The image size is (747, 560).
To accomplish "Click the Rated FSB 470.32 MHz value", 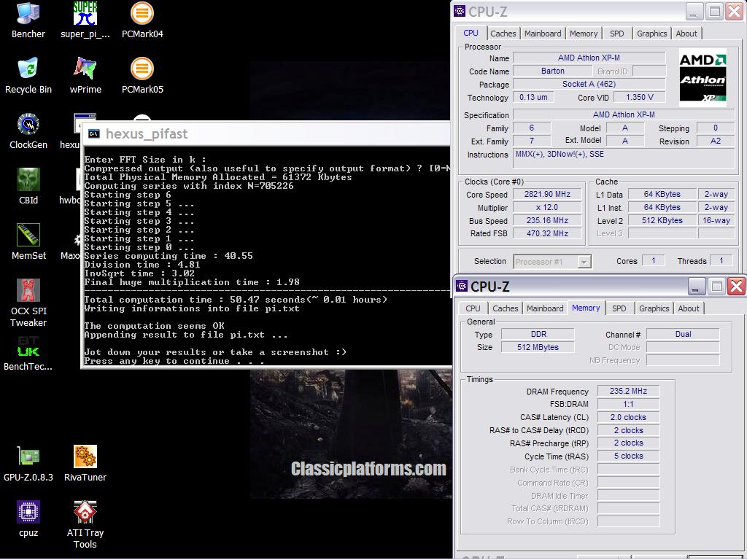I will pyautogui.click(x=547, y=233).
